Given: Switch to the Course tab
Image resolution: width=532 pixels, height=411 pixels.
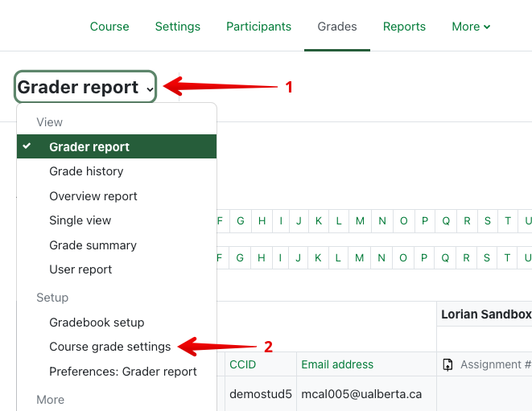Looking at the screenshot, I should (109, 27).
